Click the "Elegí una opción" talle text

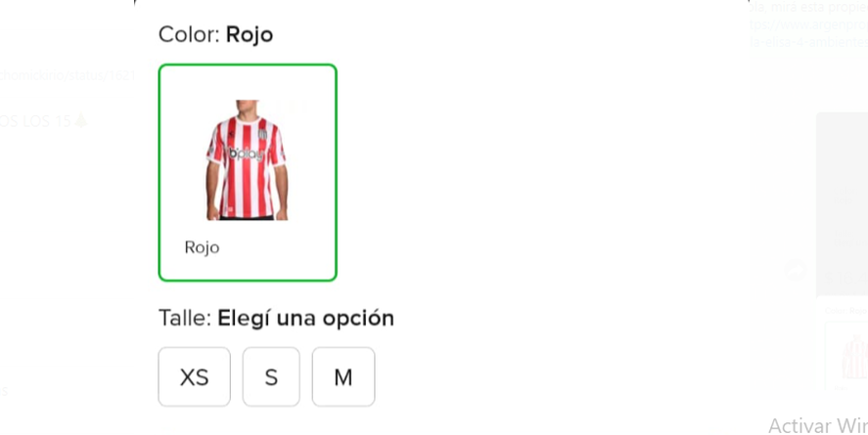pos(305,318)
